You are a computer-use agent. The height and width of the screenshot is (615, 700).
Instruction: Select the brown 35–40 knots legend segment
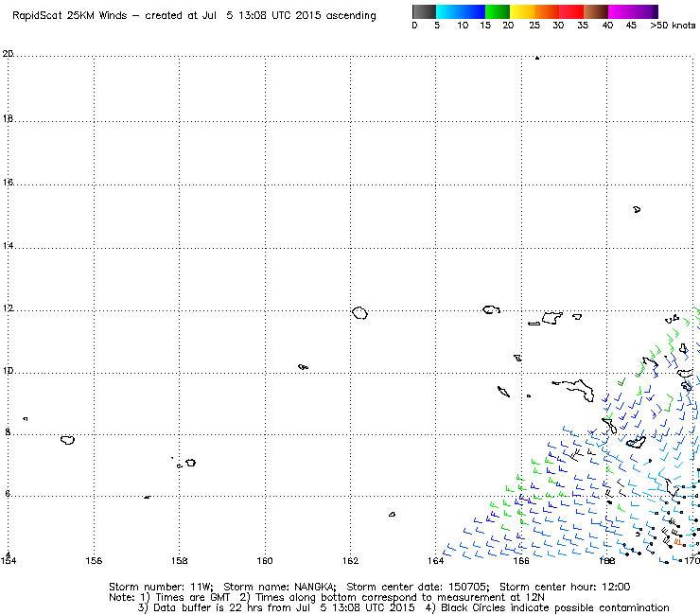(596, 11)
